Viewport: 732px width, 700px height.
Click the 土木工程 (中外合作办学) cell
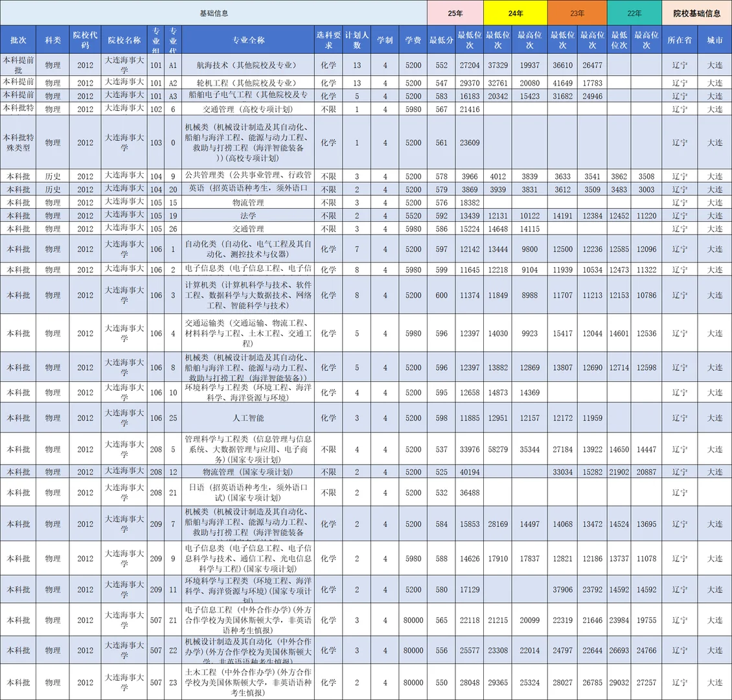pyautogui.click(x=248, y=682)
